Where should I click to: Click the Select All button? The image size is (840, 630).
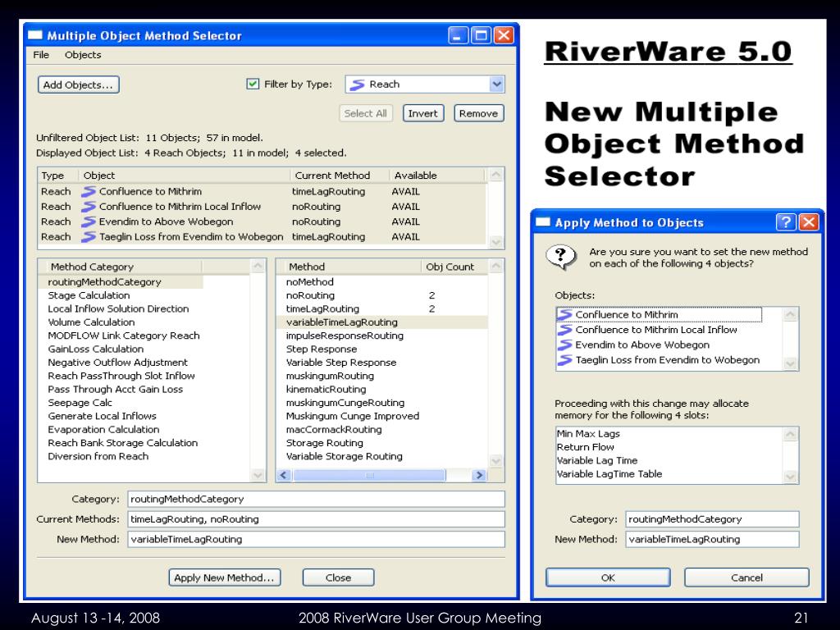point(365,113)
